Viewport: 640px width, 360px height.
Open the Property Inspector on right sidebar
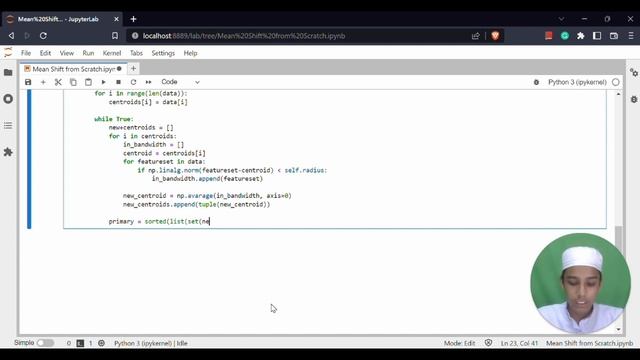pos(633,73)
